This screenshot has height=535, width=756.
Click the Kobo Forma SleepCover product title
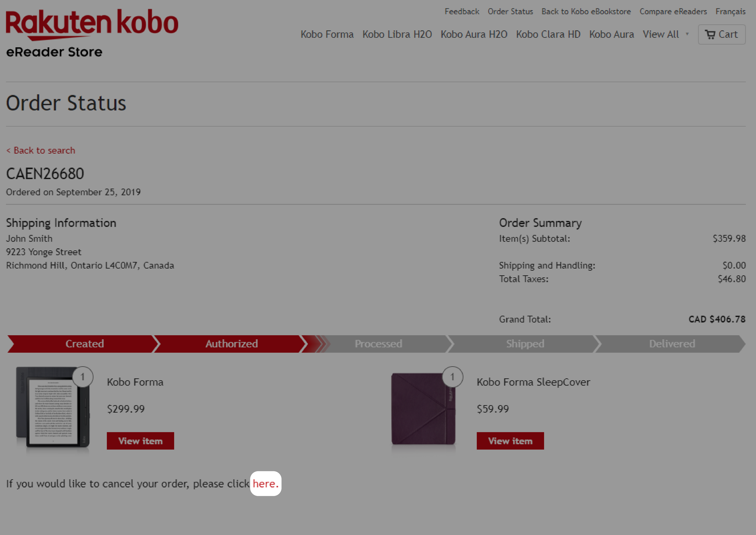(x=533, y=382)
